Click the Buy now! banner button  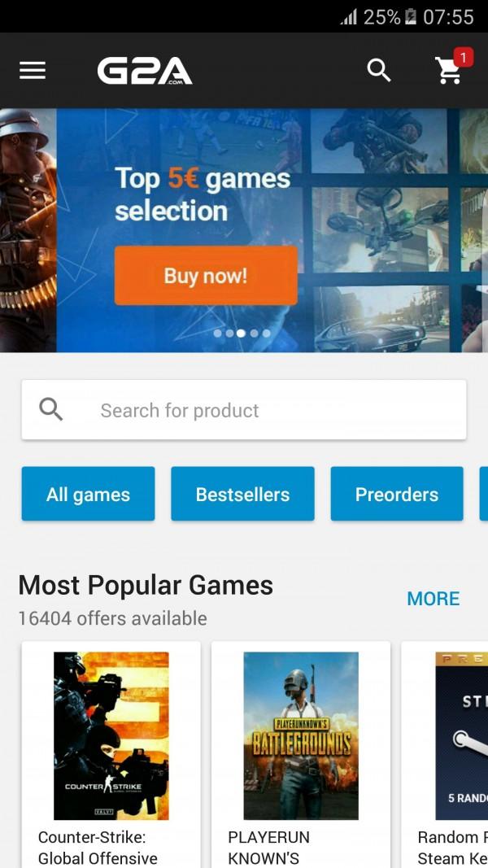(x=206, y=275)
